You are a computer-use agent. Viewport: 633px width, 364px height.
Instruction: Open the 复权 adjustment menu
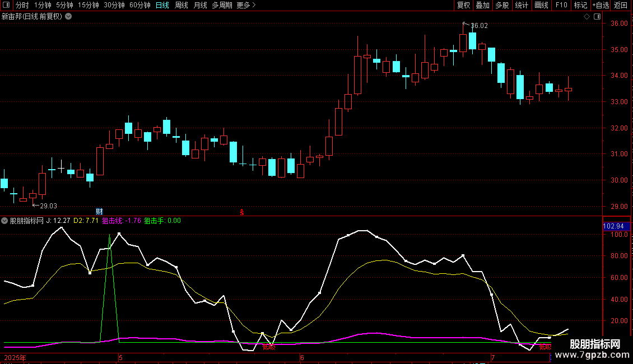click(463, 5)
